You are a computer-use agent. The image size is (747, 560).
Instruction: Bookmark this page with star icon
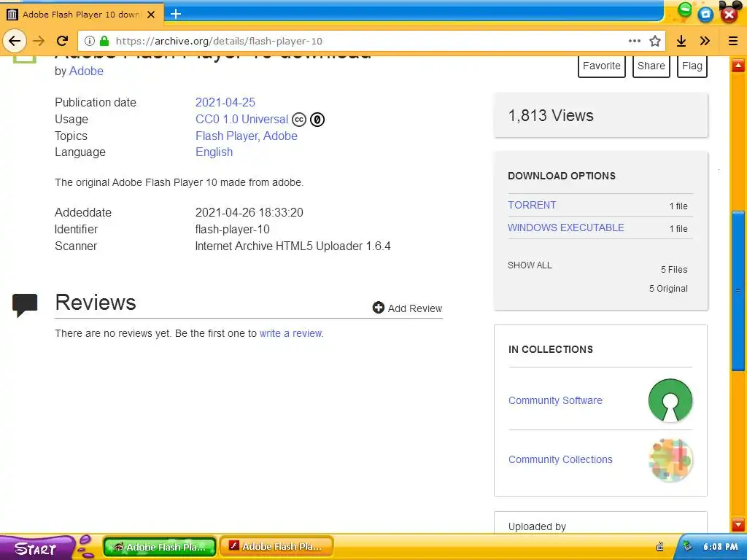(655, 41)
